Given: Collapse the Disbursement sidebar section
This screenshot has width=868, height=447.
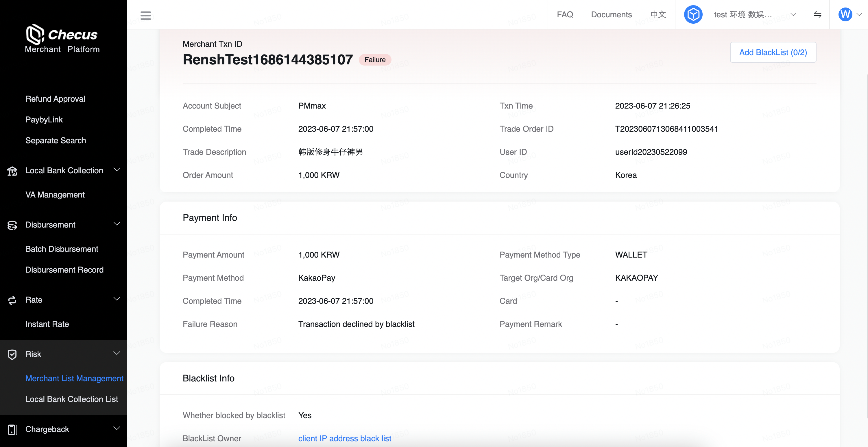Looking at the screenshot, I should (x=117, y=224).
